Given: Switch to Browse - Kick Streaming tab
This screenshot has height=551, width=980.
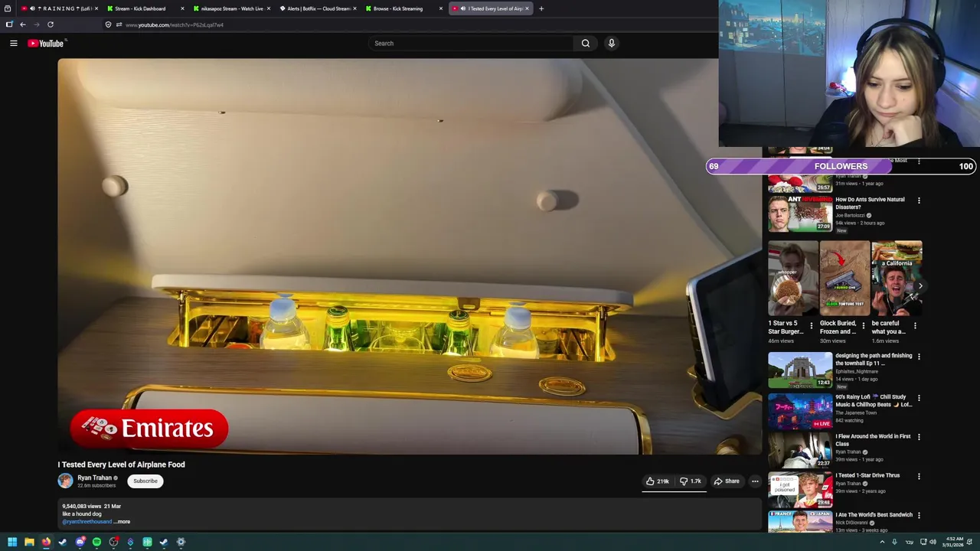Looking at the screenshot, I should pyautogui.click(x=403, y=8).
